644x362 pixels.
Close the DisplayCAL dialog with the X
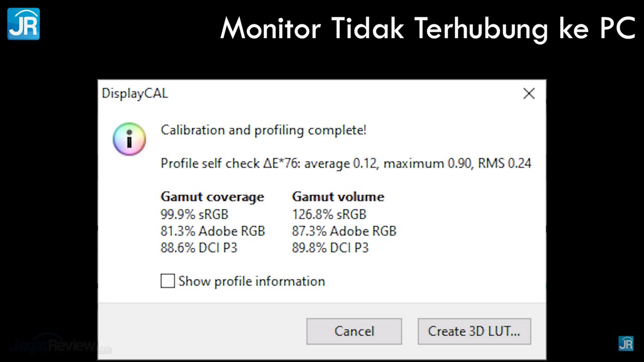(x=529, y=94)
